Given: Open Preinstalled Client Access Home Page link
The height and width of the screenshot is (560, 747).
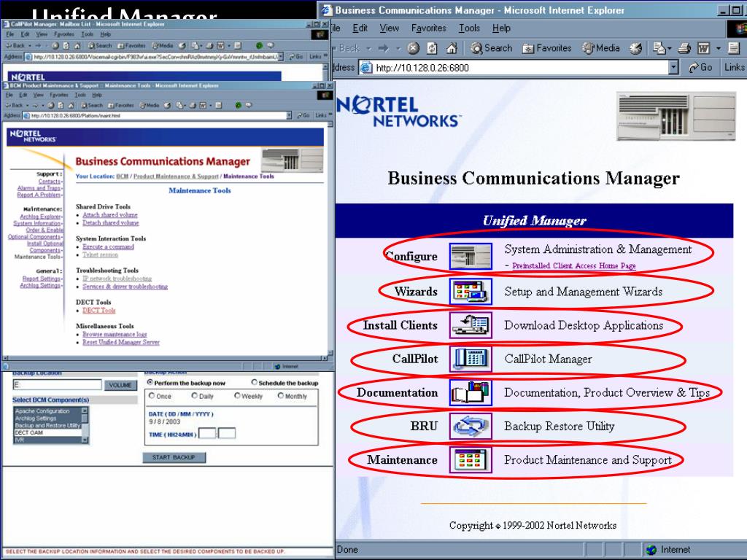Looking at the screenshot, I should [x=573, y=265].
